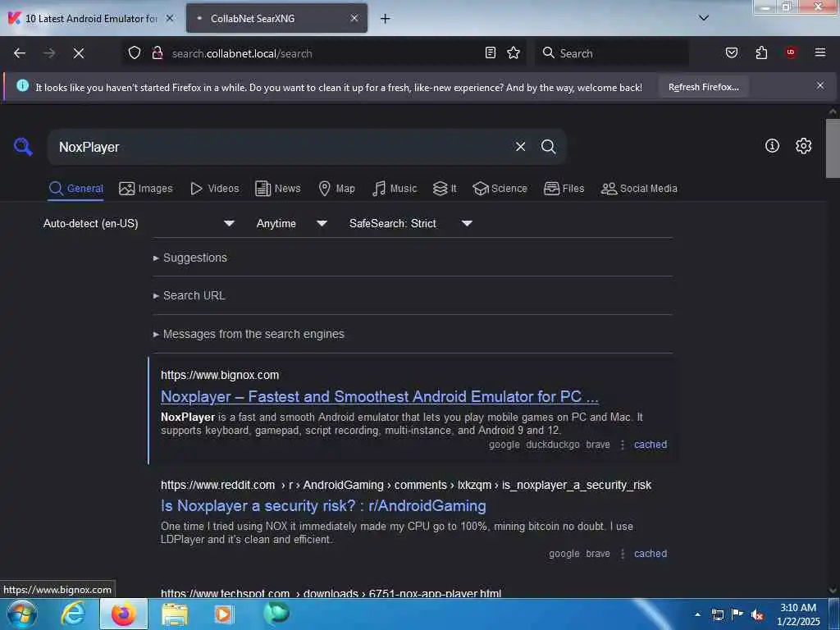Focus the Firefox toolbar Search box
The image size is (840, 630).
click(611, 53)
